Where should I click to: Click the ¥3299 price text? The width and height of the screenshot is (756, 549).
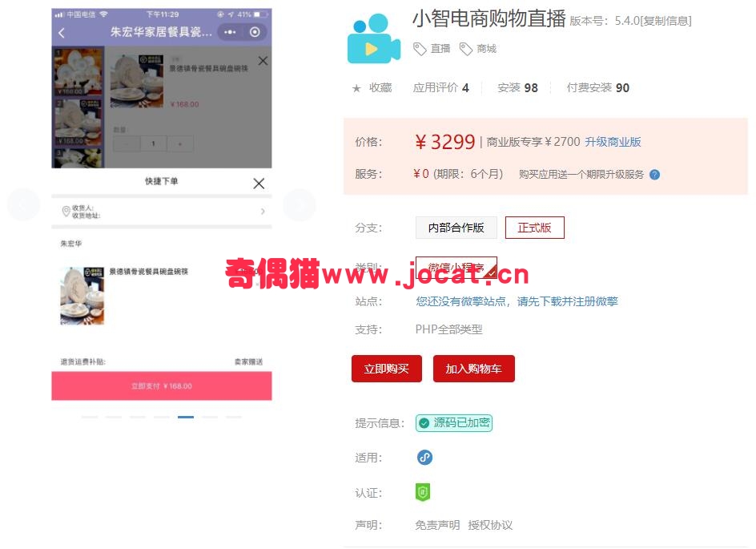point(444,142)
